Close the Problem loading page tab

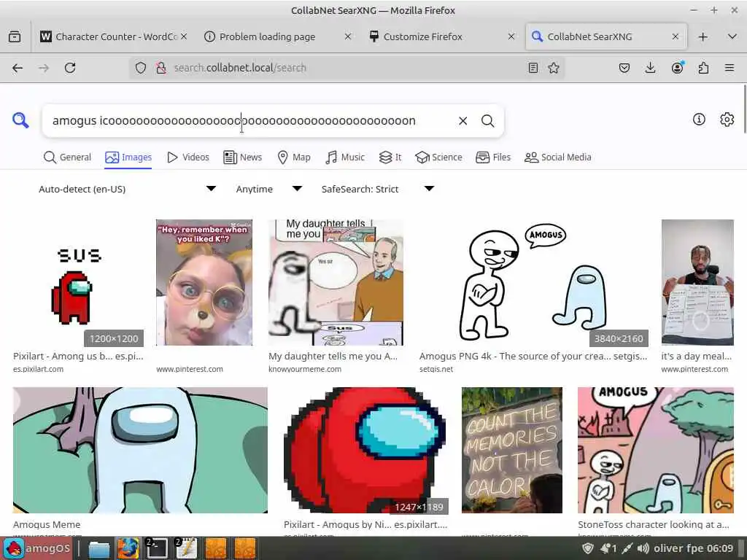point(348,36)
